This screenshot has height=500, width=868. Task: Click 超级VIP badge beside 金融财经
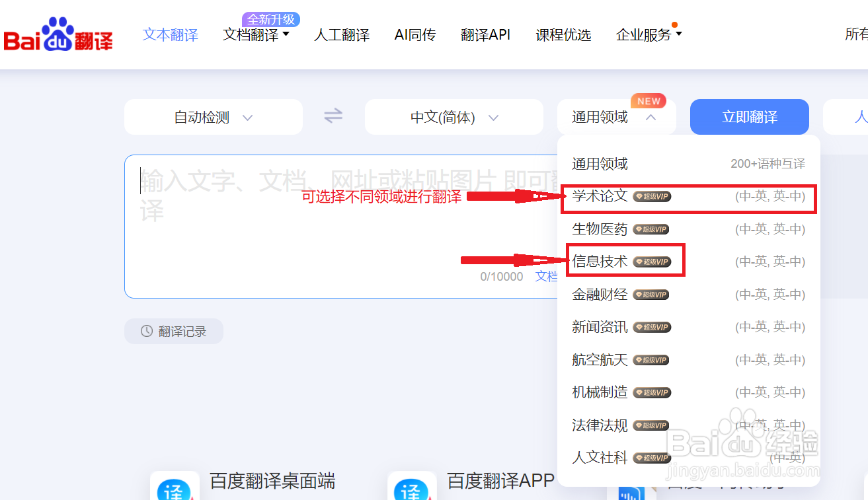652,295
